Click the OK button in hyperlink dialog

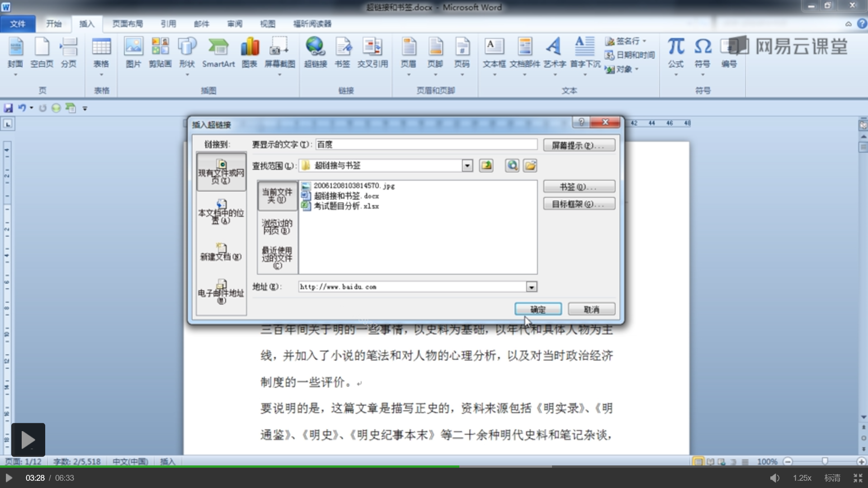[538, 310]
